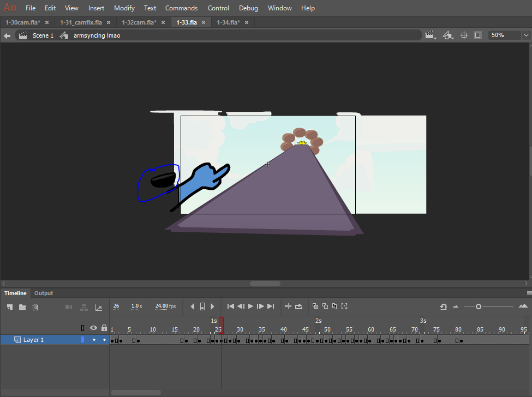The width and height of the screenshot is (532, 397).
Task: Click the Center Stage icon
Action: click(464, 35)
